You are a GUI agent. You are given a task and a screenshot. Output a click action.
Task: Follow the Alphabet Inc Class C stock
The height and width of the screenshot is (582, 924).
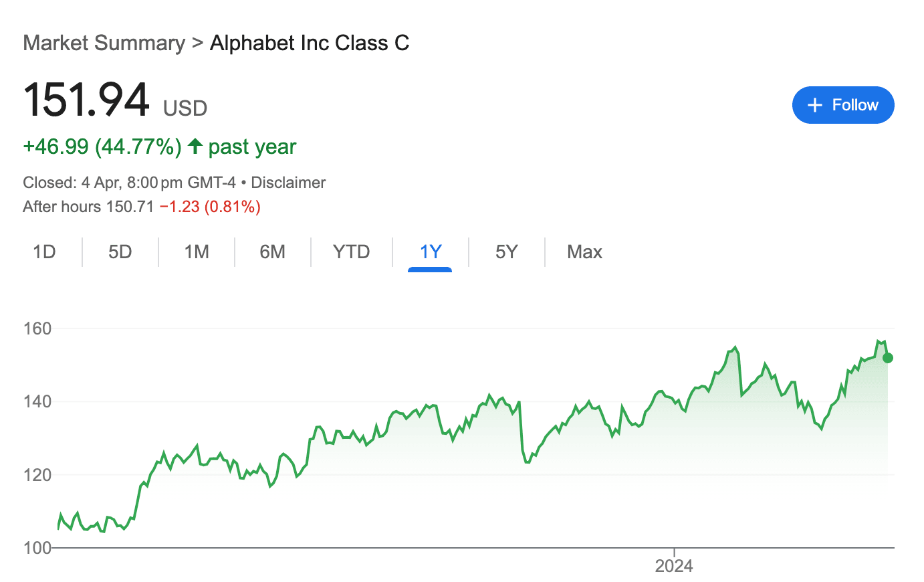pos(843,105)
